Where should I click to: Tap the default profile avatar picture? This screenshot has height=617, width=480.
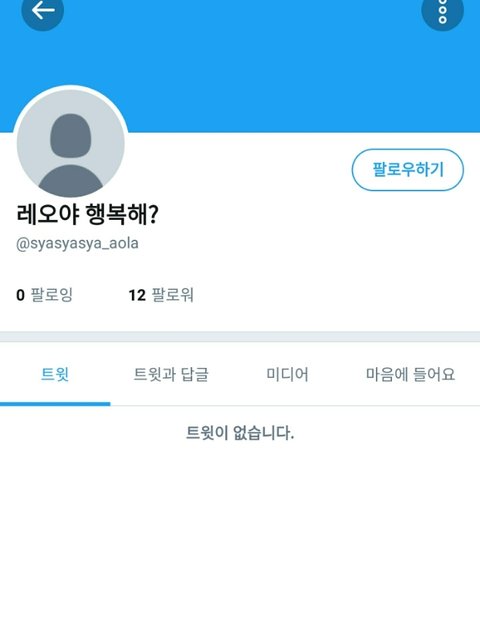coord(71,143)
